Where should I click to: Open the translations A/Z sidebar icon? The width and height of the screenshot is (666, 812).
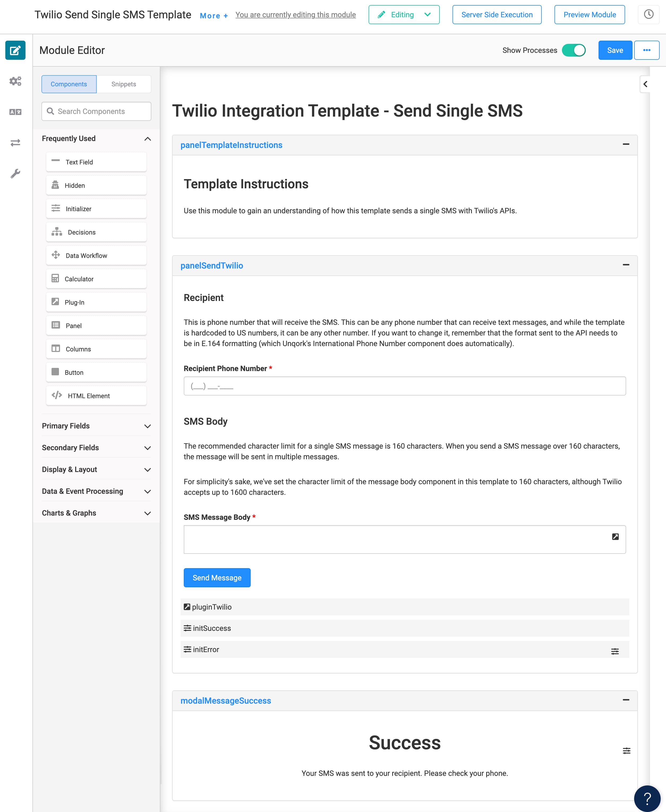(15, 112)
